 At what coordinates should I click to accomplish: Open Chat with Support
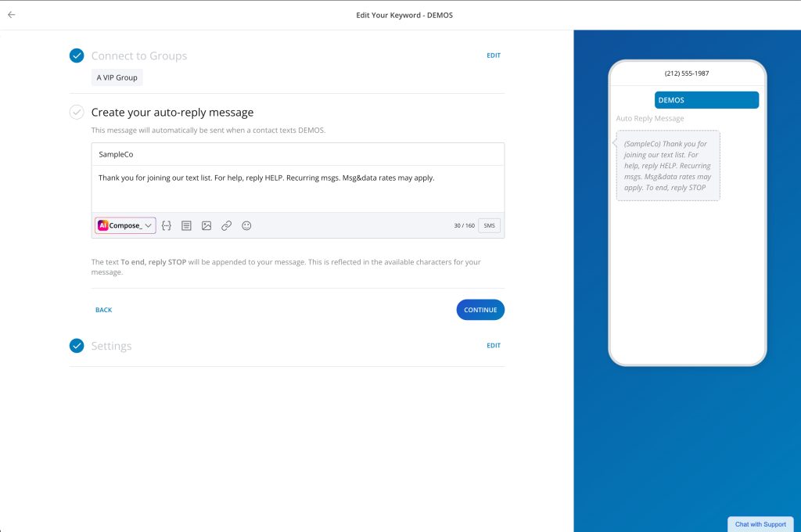pos(760,524)
